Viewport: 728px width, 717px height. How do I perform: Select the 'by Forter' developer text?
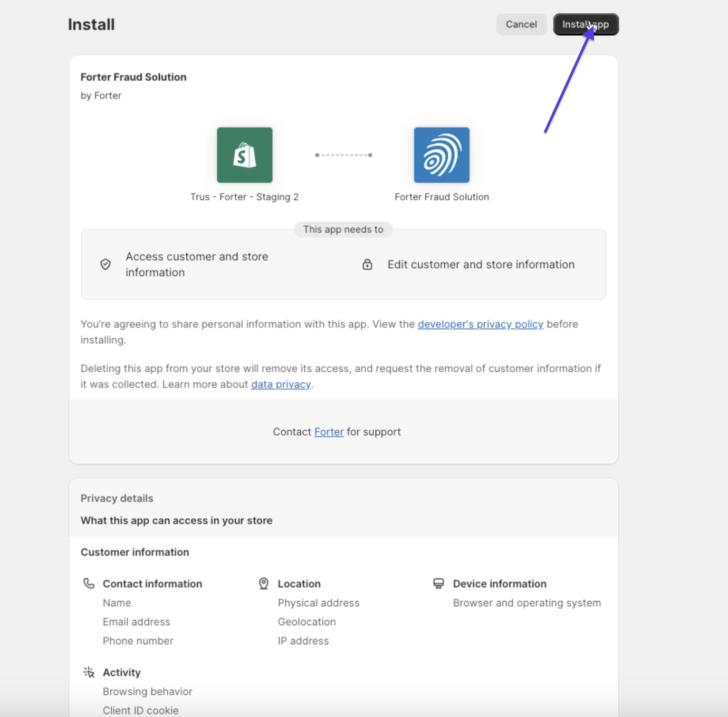[101, 95]
